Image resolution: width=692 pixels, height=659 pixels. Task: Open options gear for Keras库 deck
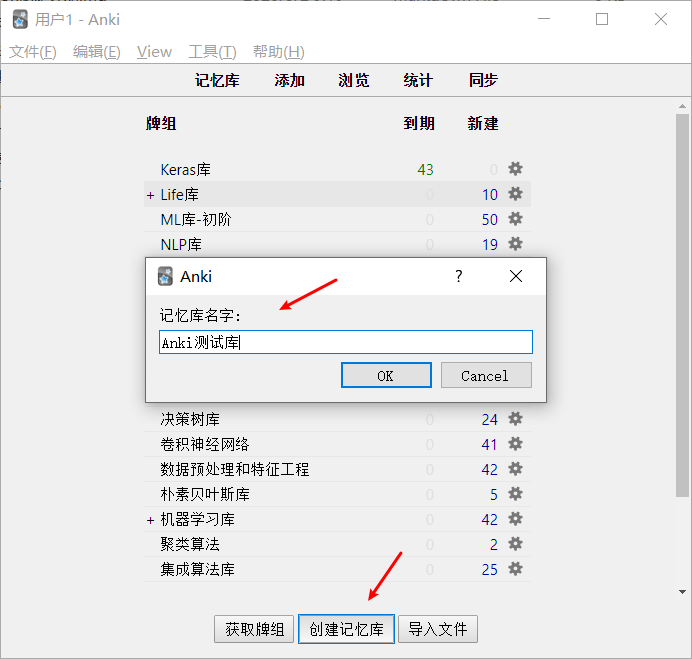point(515,169)
